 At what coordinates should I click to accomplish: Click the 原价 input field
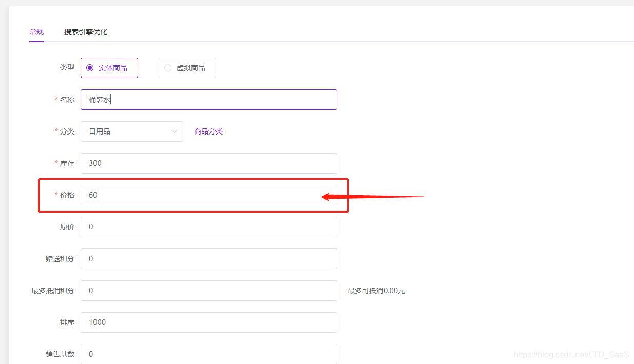pyautogui.click(x=208, y=227)
